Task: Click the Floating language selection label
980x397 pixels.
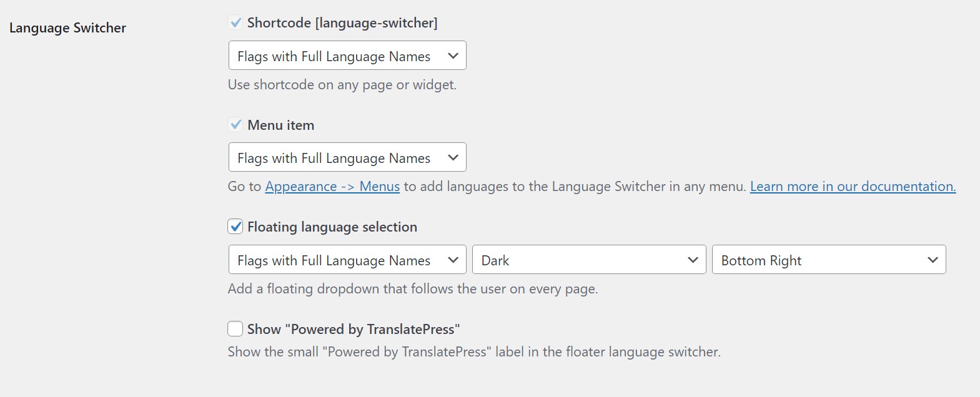Action: pos(332,227)
